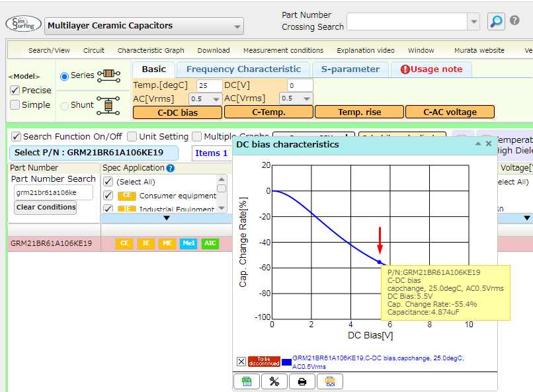The width and height of the screenshot is (533, 392).
Task: Click the C-DC bias button
Action: click(x=177, y=112)
